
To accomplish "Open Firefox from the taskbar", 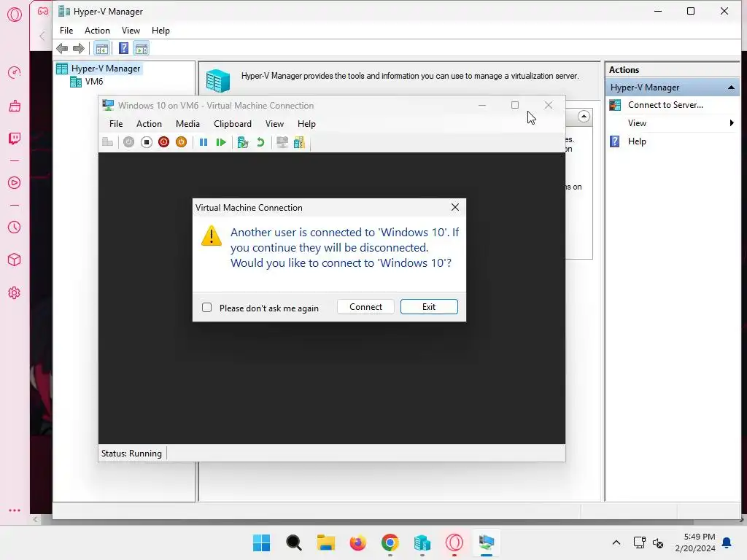I will coord(357,542).
